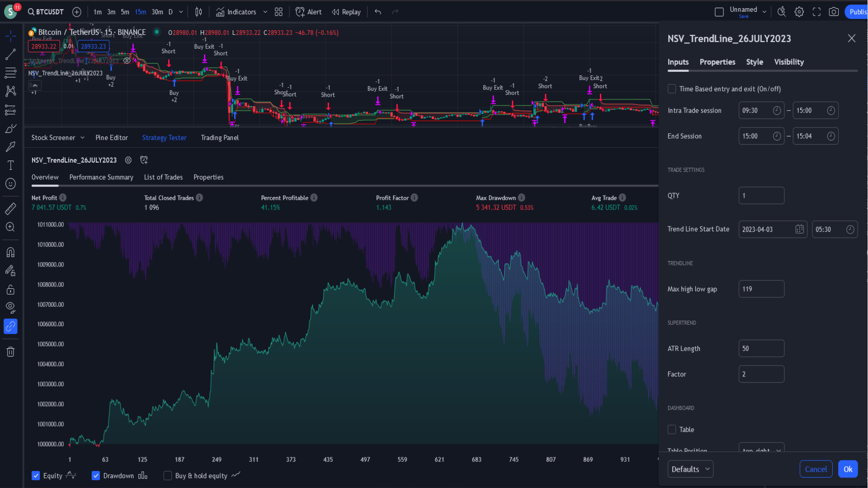Open the Performance Summary tab
The height and width of the screenshot is (488, 868).
(101, 177)
